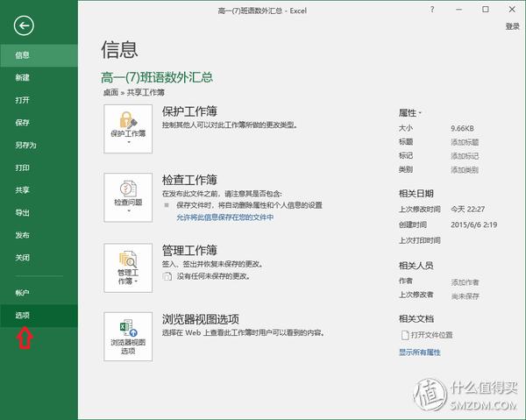
Task: Go to 导出 in the sidebar
Action: [x=39, y=213]
